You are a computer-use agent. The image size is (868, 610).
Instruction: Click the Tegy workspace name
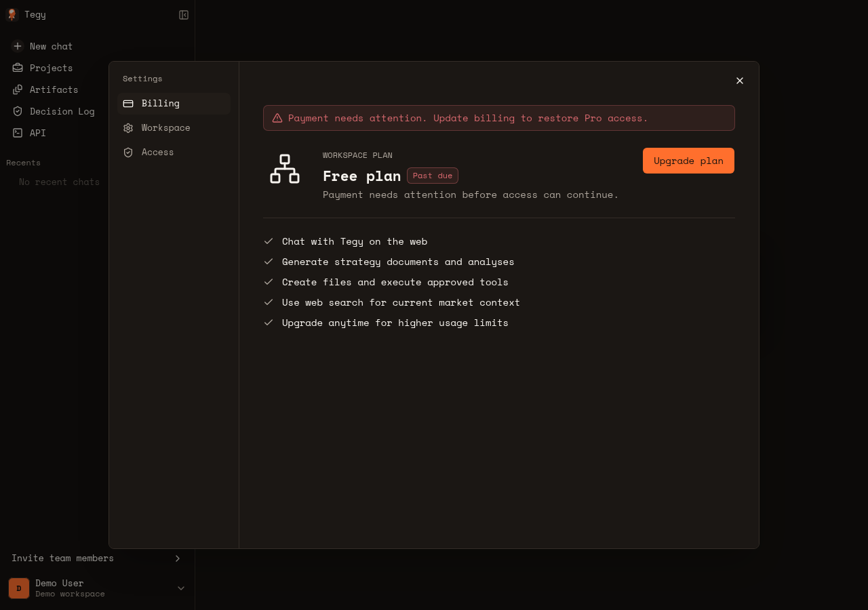[x=35, y=14]
